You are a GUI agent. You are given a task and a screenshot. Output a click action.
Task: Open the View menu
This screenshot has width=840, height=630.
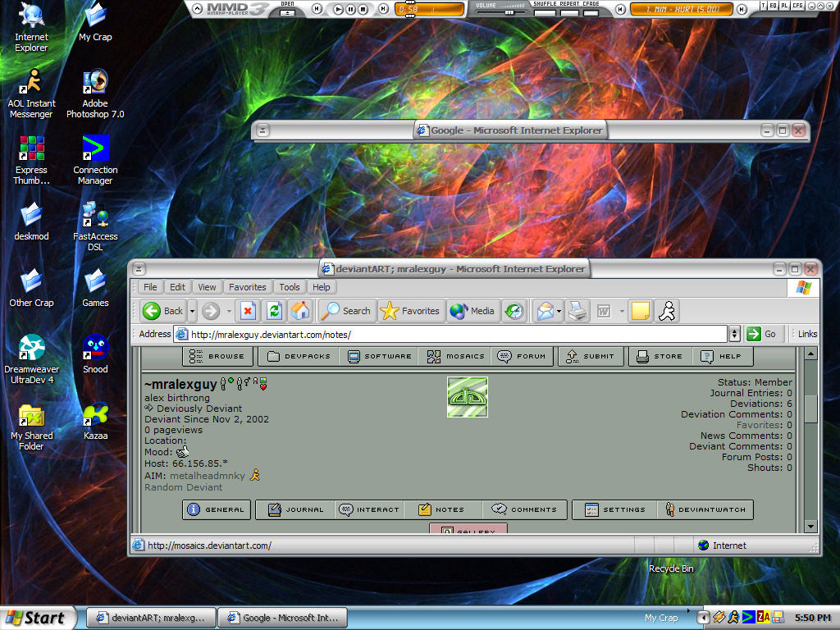click(x=207, y=287)
